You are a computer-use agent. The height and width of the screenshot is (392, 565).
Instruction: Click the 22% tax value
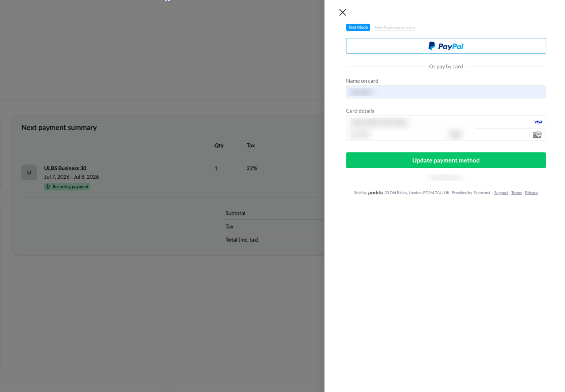coord(252,168)
